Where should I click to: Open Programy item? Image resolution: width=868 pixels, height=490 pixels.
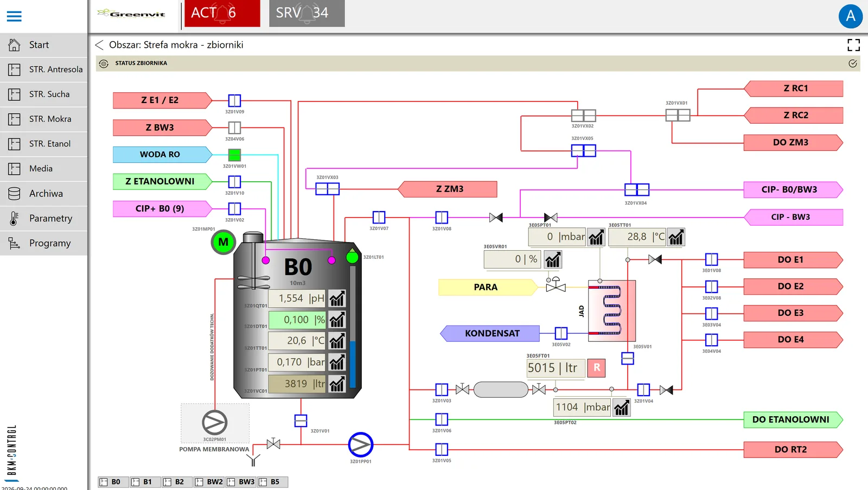(x=43, y=243)
